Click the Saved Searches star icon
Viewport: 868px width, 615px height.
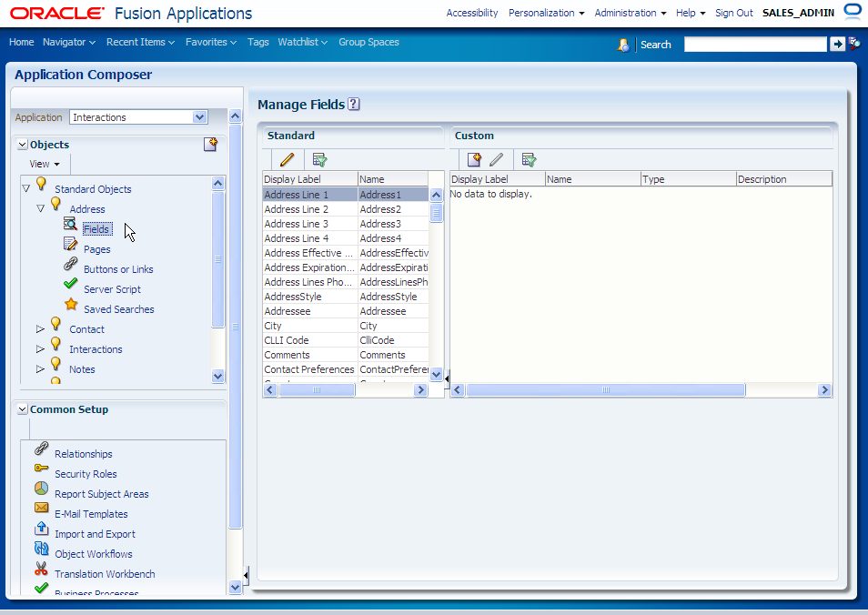71,303
